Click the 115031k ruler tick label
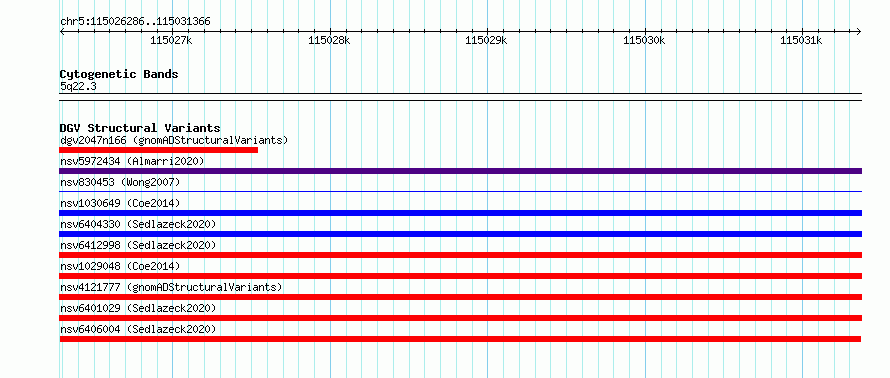The image size is (890, 378). click(801, 40)
